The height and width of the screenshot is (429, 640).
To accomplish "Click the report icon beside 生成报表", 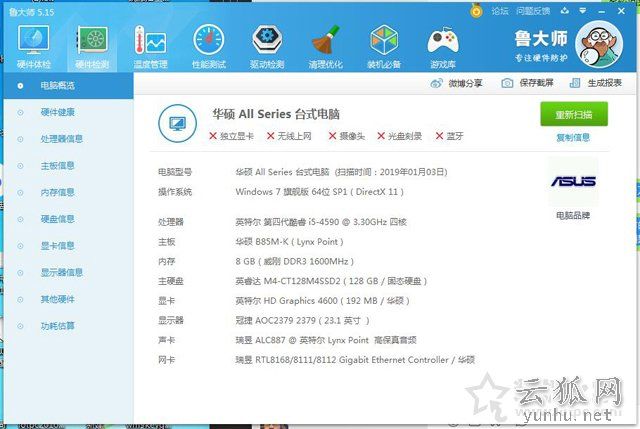I will [x=575, y=83].
